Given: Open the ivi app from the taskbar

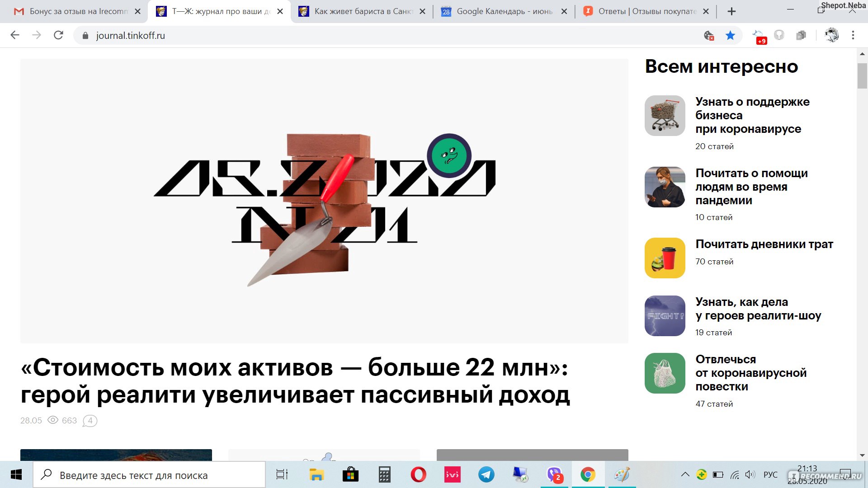Looking at the screenshot, I should tap(452, 475).
